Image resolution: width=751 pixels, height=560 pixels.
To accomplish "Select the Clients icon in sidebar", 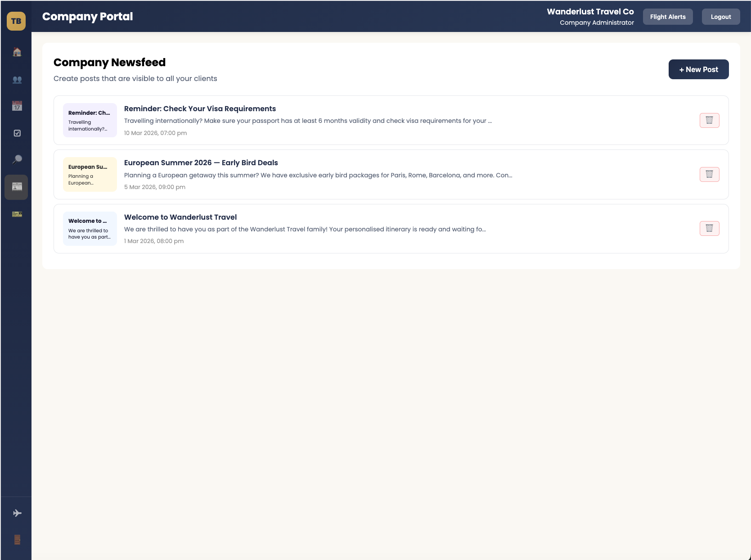I will 17,80.
